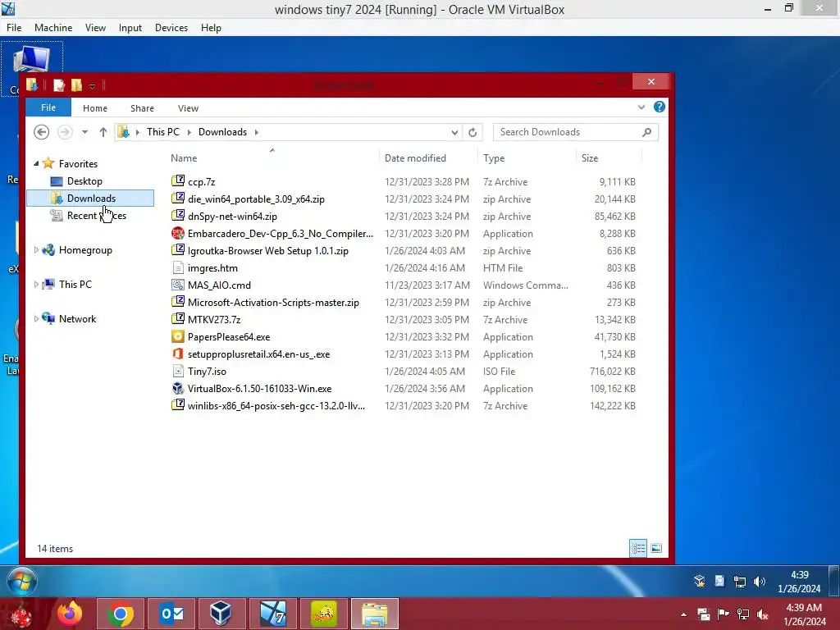Expand breadcrumb arrow after Downloads
Screen dimensions: 840x630
[x=256, y=132]
